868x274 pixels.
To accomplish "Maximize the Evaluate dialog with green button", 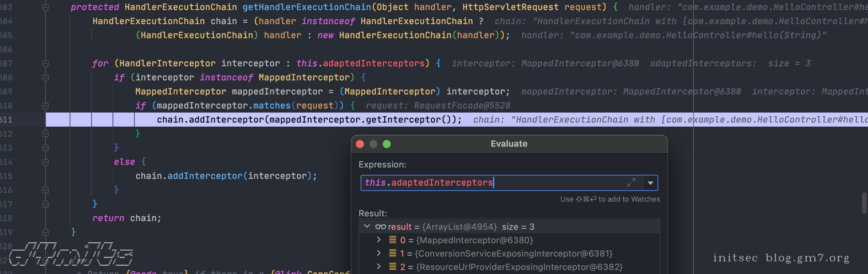I will (x=387, y=144).
